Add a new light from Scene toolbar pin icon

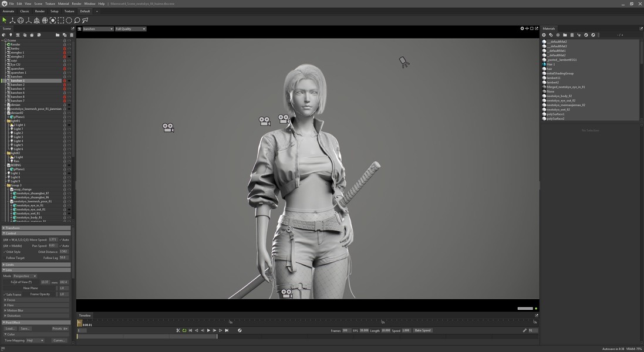click(x=11, y=35)
